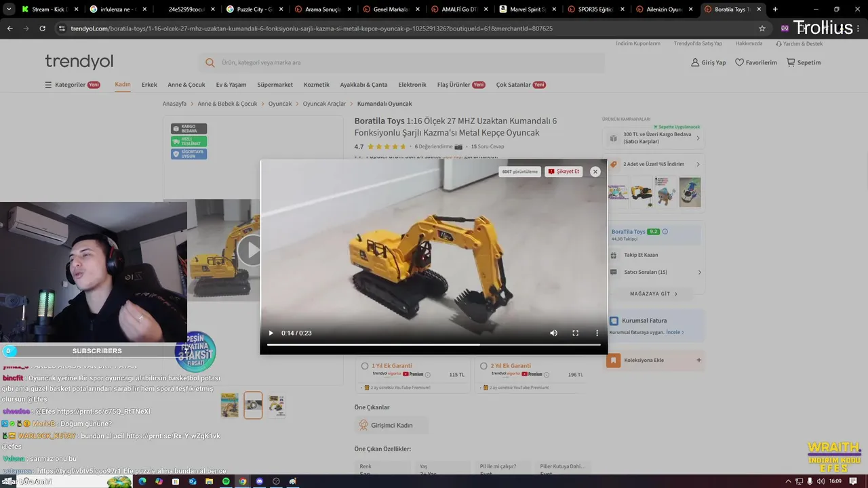The height and width of the screenshot is (488, 868).
Task: Open 15 Soru-Cevap link
Action: click(488, 146)
